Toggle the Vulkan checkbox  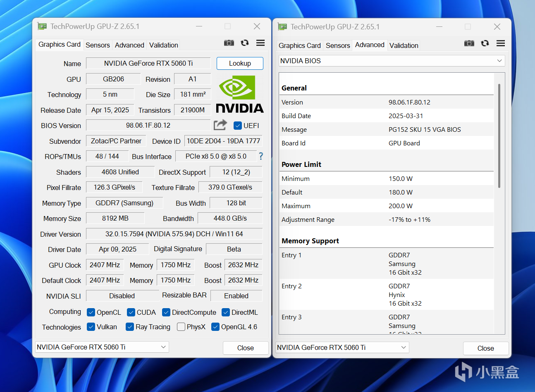91,327
